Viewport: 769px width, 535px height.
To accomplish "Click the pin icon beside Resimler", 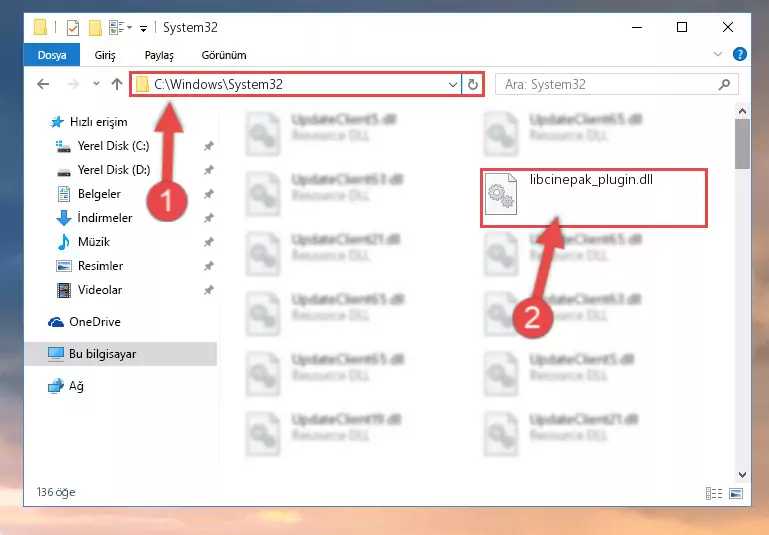I will pos(209,266).
